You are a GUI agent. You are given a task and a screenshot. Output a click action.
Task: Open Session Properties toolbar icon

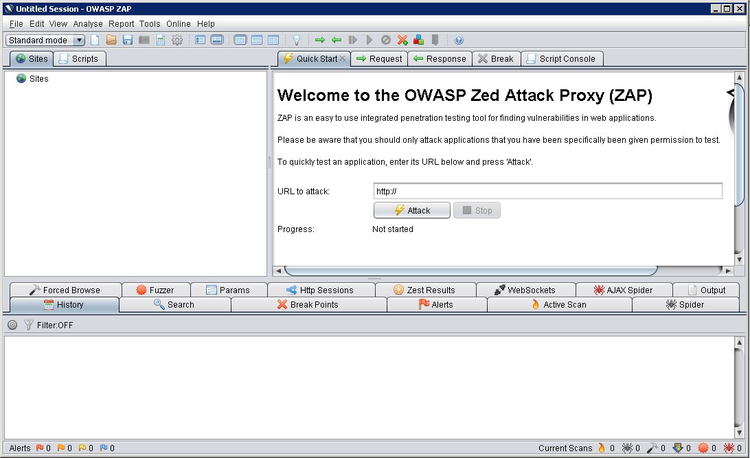(161, 40)
